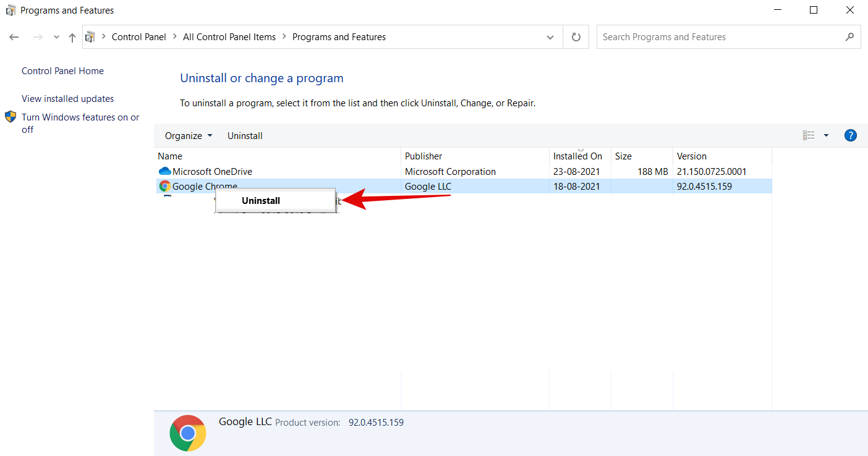Click the large Chrome icon in details pane

188,433
